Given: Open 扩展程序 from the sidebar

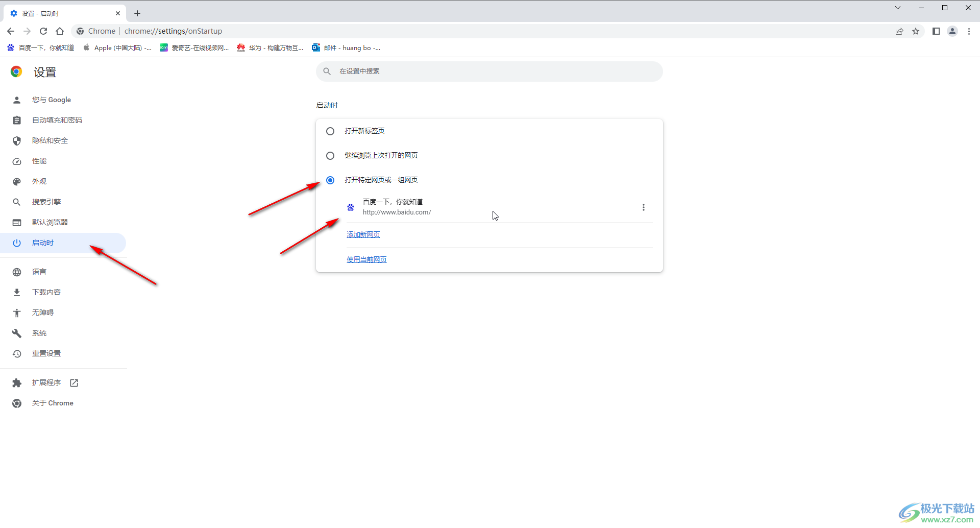Looking at the screenshot, I should [x=63, y=382].
